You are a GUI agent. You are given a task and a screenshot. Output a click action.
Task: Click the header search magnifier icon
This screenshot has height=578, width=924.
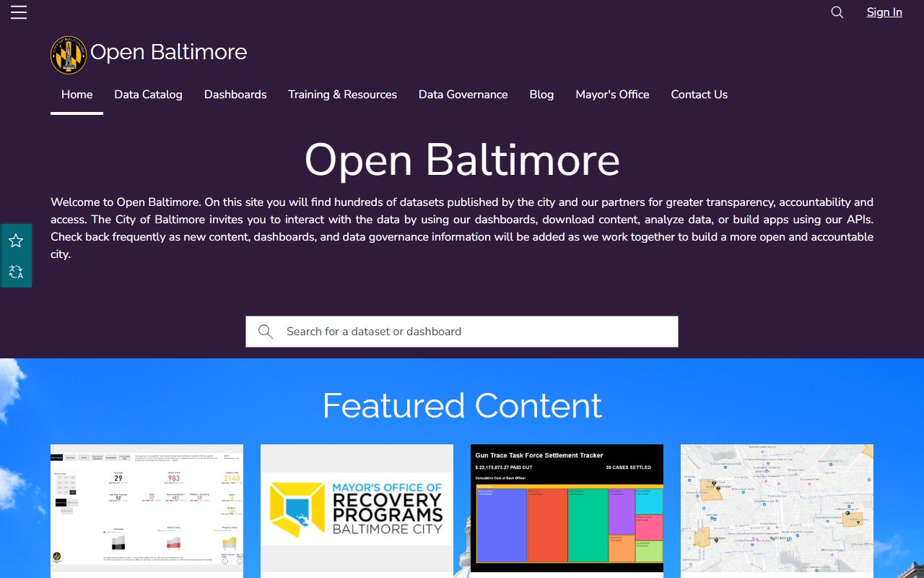[x=837, y=12]
